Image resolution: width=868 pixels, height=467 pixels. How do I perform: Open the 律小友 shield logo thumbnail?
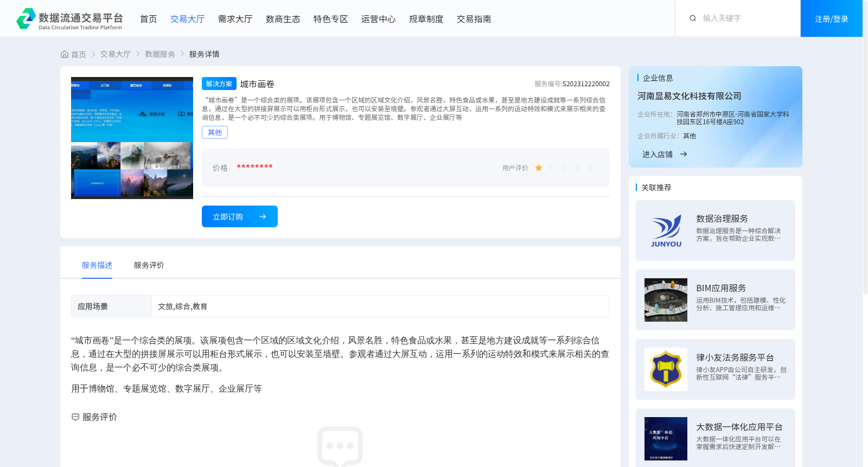(666, 369)
